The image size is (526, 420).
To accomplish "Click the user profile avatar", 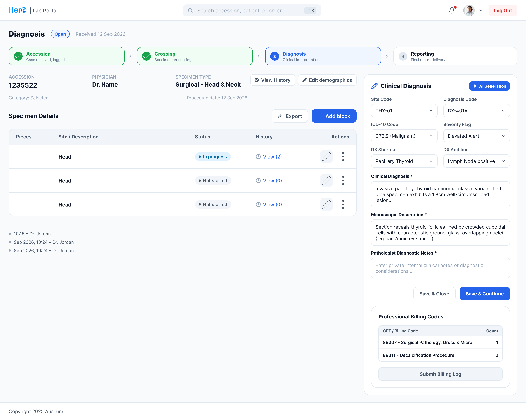I will click(469, 10).
